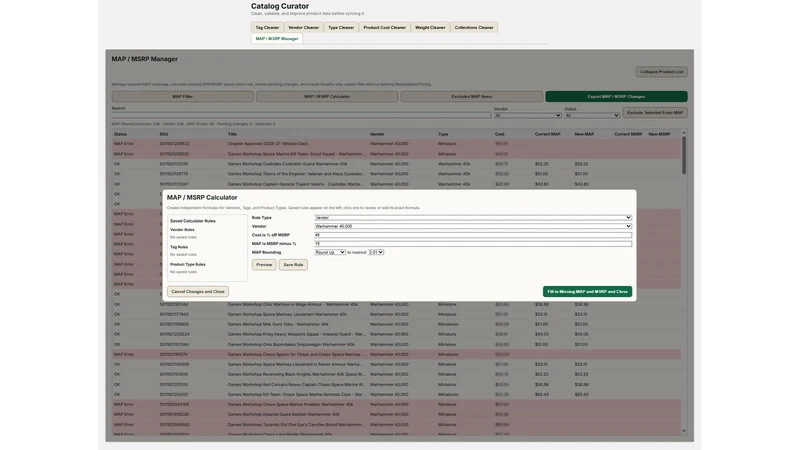The image size is (800, 450).
Task: Click the Product Type Rules heading
Action: click(x=188, y=265)
